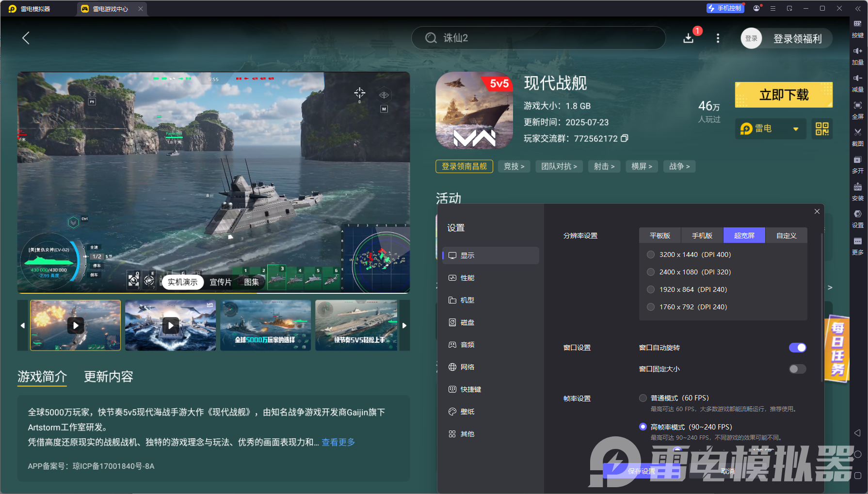Image resolution: width=868 pixels, height=494 pixels.
Task: Collapse the right sidebar with double chevron
Action: pyautogui.click(x=857, y=9)
